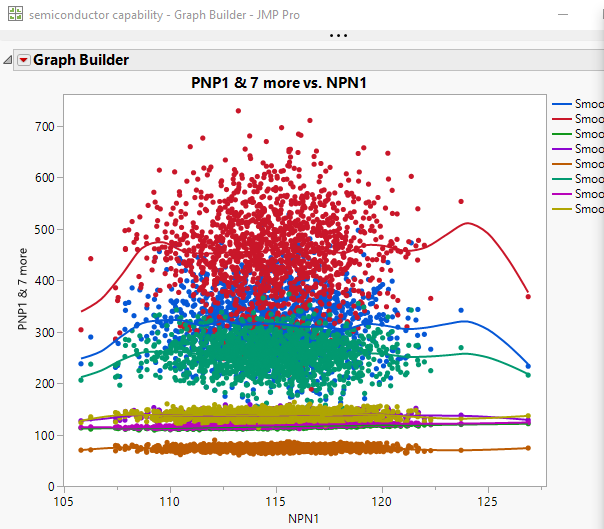Click the Y axis tick label 0
This screenshot has width=604, height=529.
[51, 487]
